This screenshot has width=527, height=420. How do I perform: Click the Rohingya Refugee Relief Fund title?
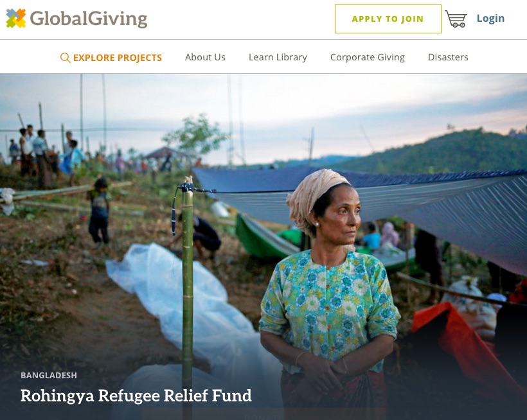click(x=136, y=396)
